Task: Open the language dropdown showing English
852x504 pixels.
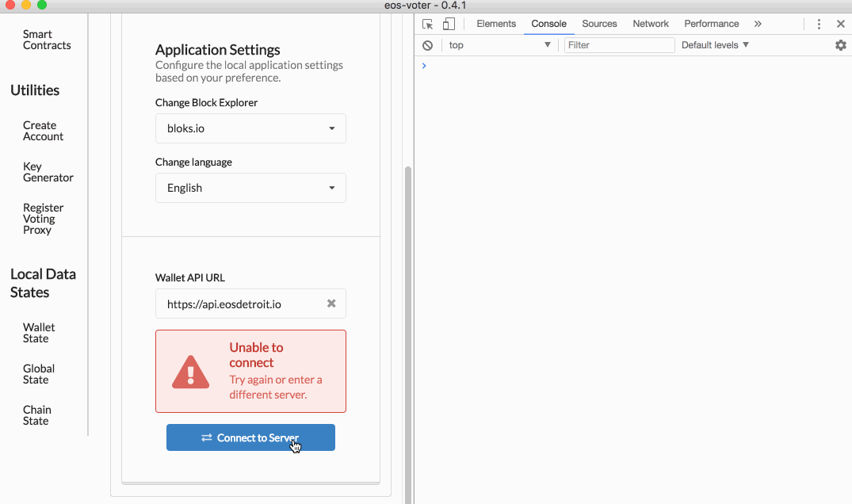Action: (x=250, y=188)
